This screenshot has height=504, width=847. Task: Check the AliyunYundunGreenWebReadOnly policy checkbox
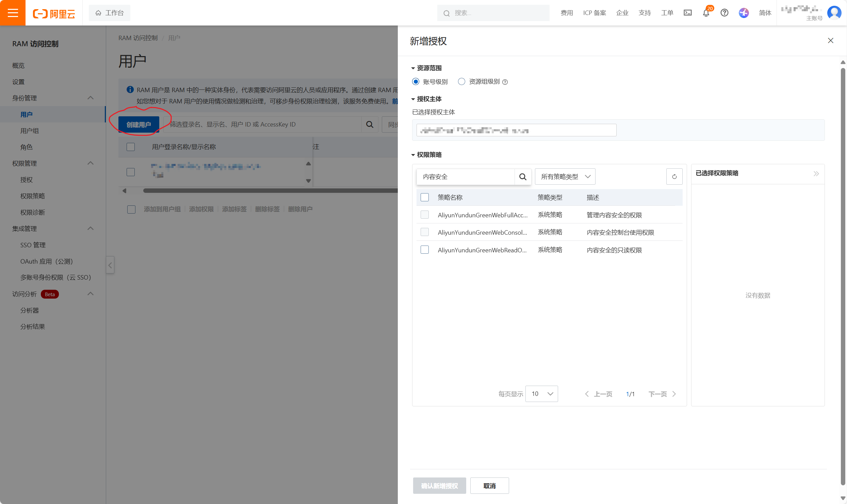coord(424,250)
